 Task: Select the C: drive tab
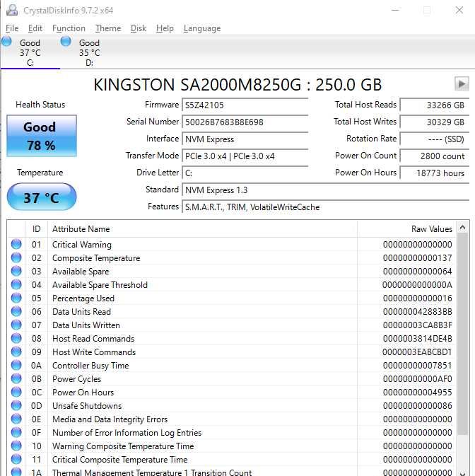(x=30, y=52)
